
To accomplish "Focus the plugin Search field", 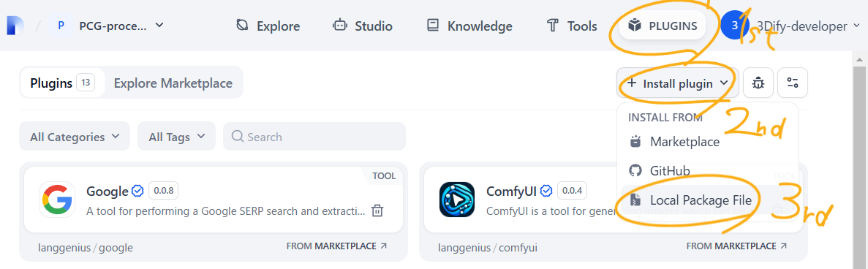I will pos(314,136).
